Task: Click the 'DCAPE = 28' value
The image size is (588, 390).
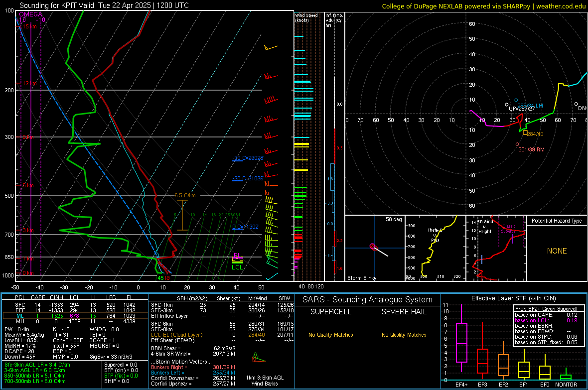Action: pos(19,351)
